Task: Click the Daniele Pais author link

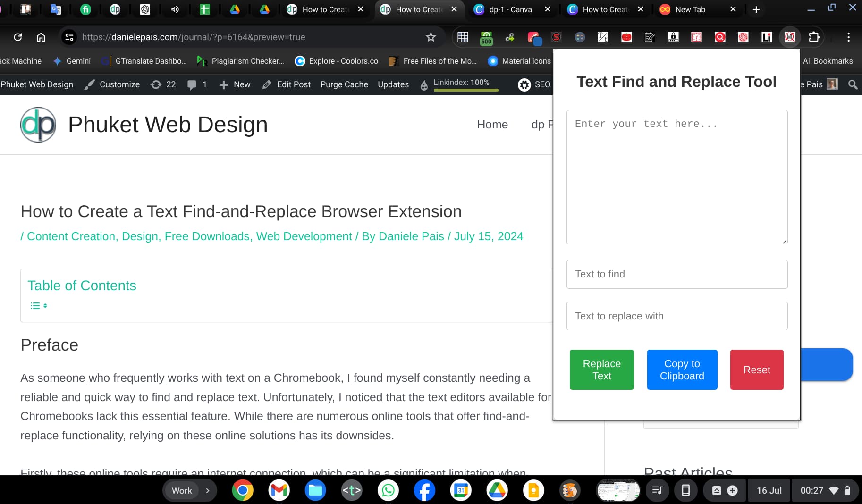Action: coord(411,236)
